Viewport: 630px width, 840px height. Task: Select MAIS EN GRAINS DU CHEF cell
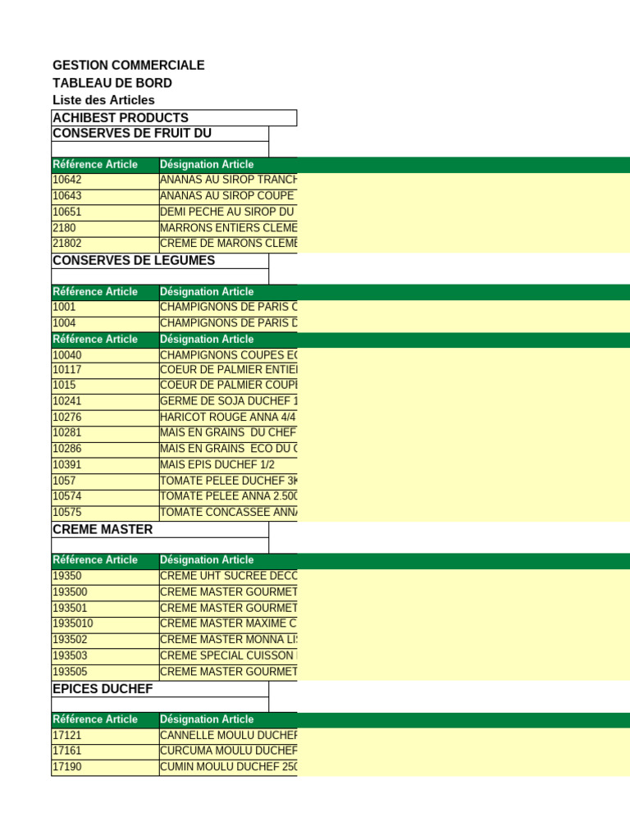tap(228, 434)
